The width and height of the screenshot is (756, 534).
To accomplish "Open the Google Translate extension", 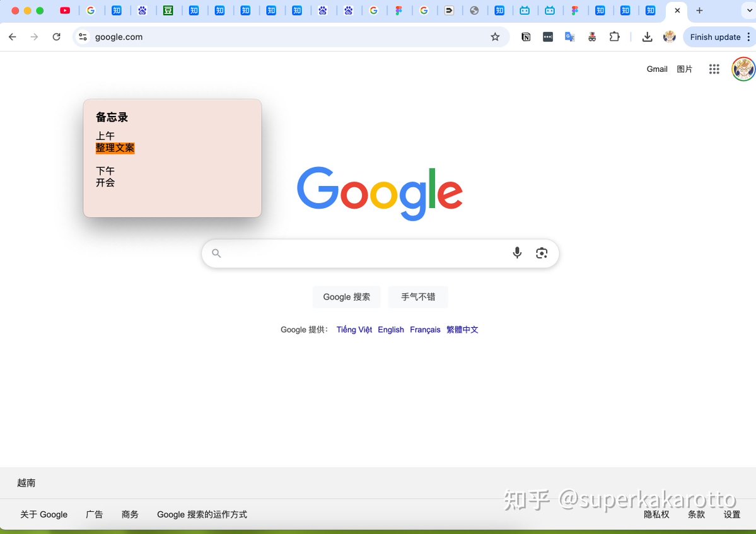I will click(x=570, y=37).
